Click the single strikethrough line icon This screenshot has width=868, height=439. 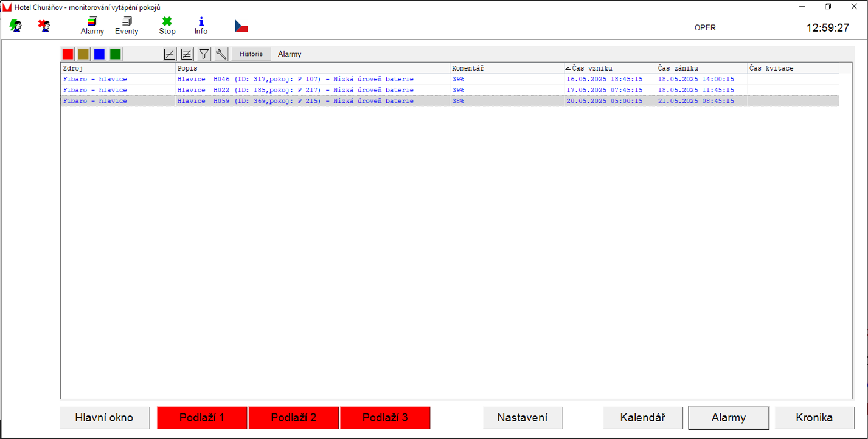[x=170, y=54]
